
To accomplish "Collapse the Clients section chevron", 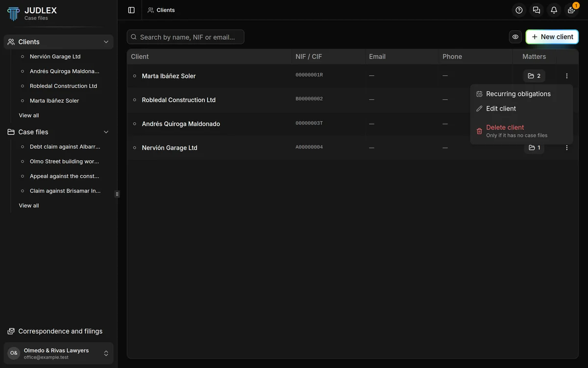I will (x=106, y=42).
